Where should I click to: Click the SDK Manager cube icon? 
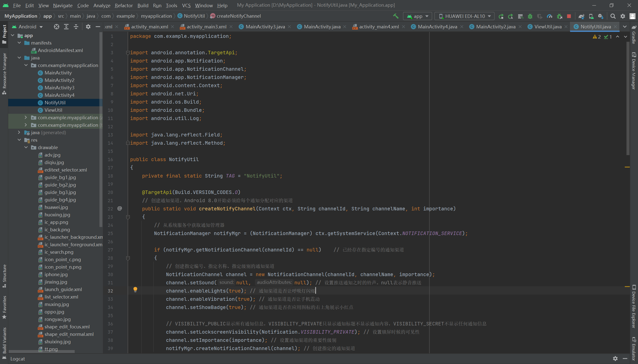(601, 16)
